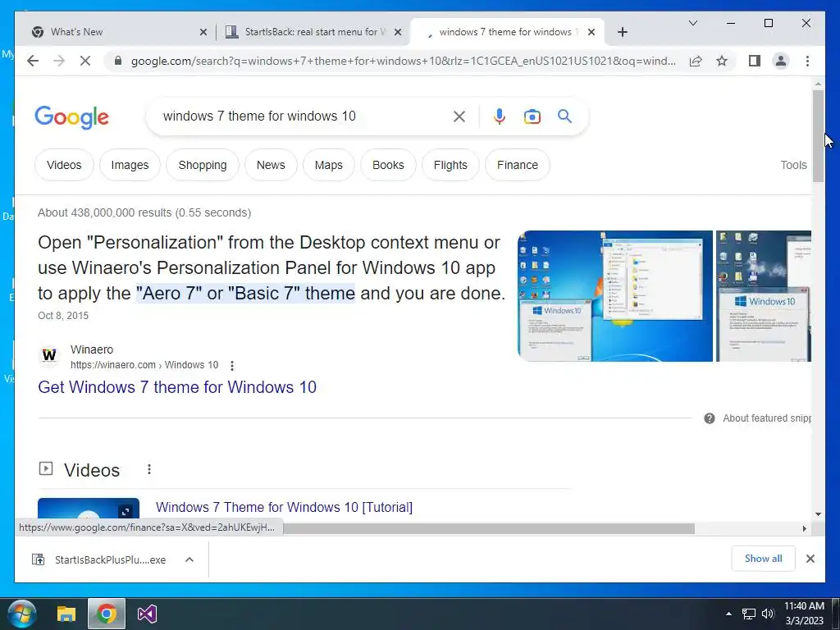Filter results by Images
The image size is (840, 630).
point(130,165)
